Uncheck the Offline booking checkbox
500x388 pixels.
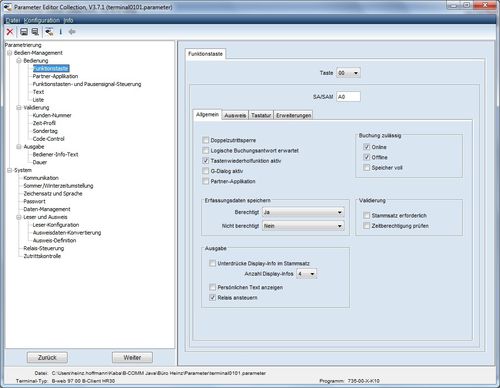(x=367, y=157)
